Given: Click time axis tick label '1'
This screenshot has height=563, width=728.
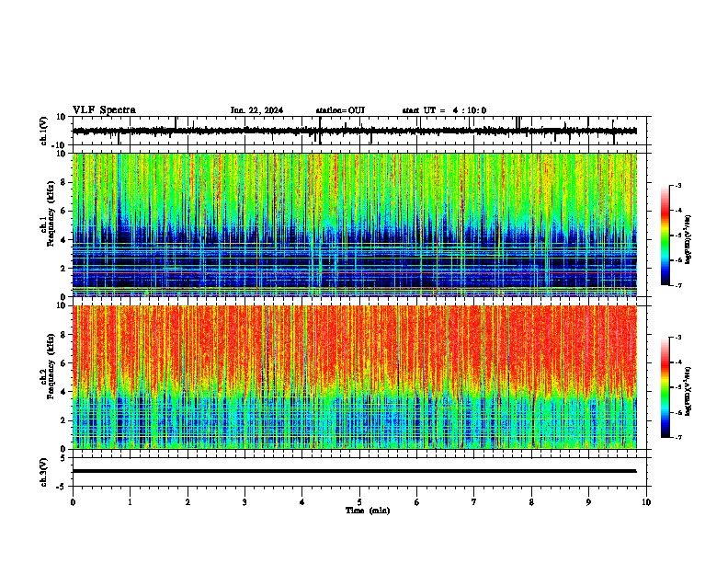Looking at the screenshot, I should [131, 502].
